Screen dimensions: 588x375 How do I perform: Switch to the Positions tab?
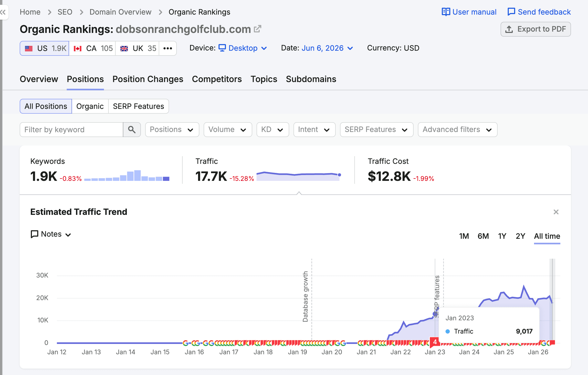click(x=85, y=79)
